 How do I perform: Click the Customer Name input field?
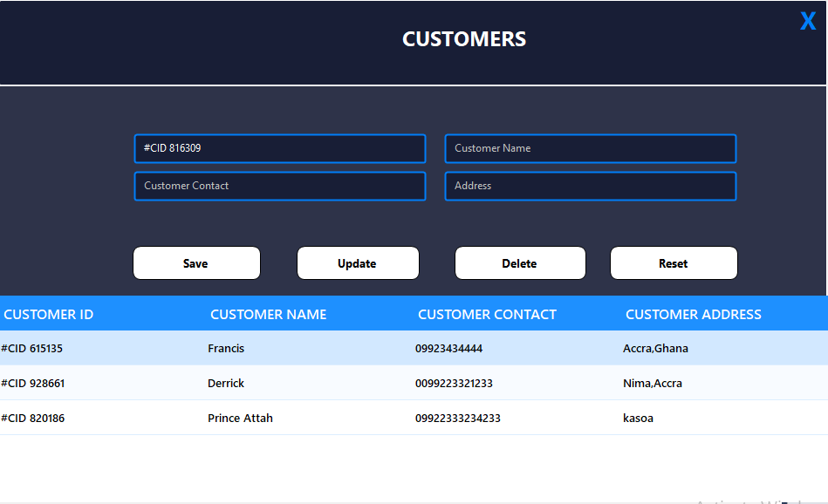point(590,148)
